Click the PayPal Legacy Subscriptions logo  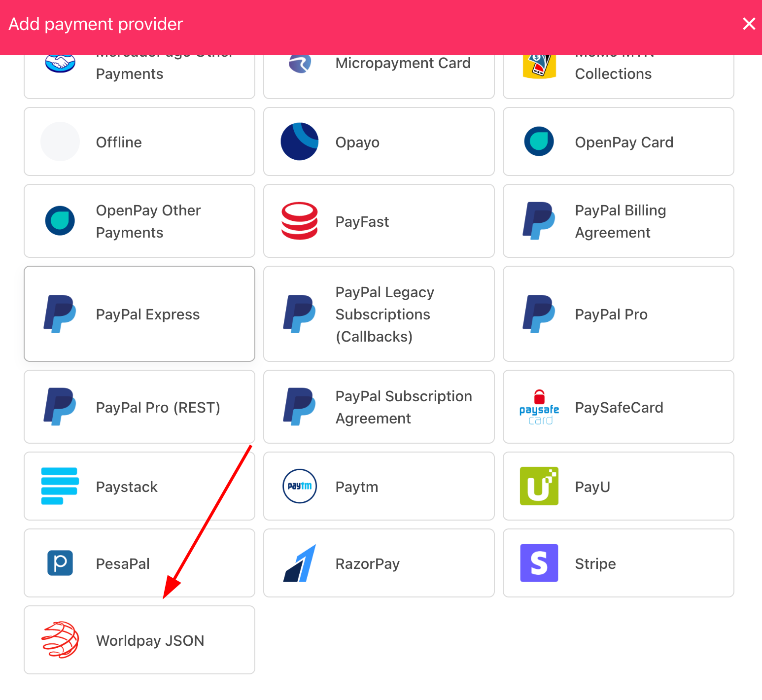coord(300,314)
